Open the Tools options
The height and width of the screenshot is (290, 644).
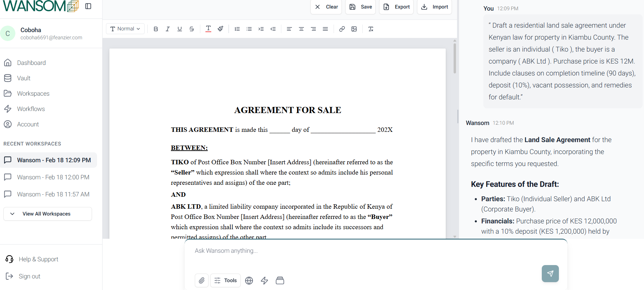(x=226, y=280)
